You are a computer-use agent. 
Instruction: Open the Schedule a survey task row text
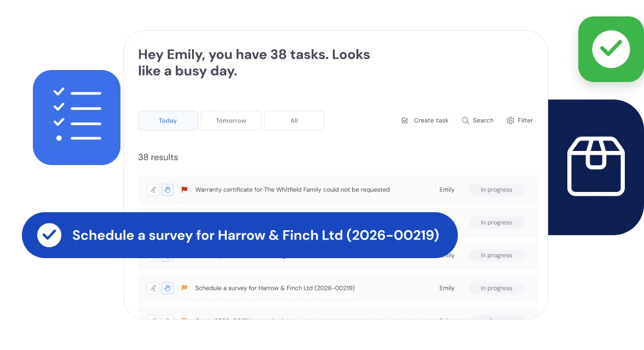(275, 288)
